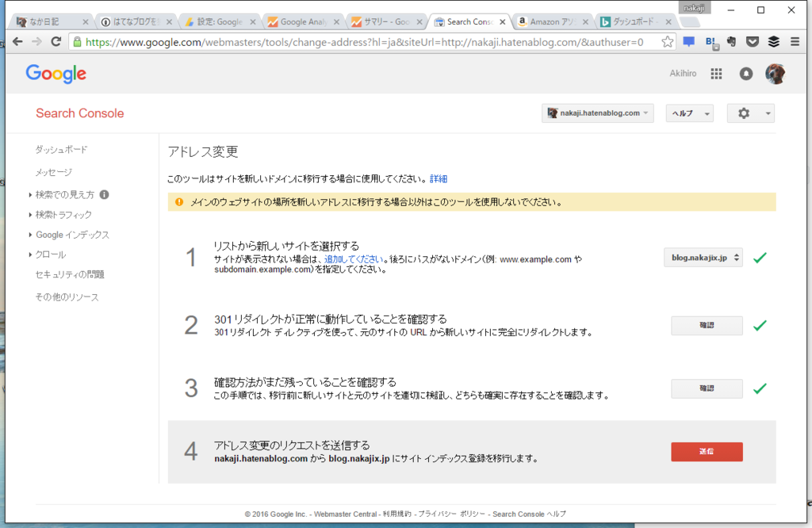Open the nakaji.hatenablog.com site selector dropdown
The width and height of the screenshot is (812, 528).
[x=598, y=113]
